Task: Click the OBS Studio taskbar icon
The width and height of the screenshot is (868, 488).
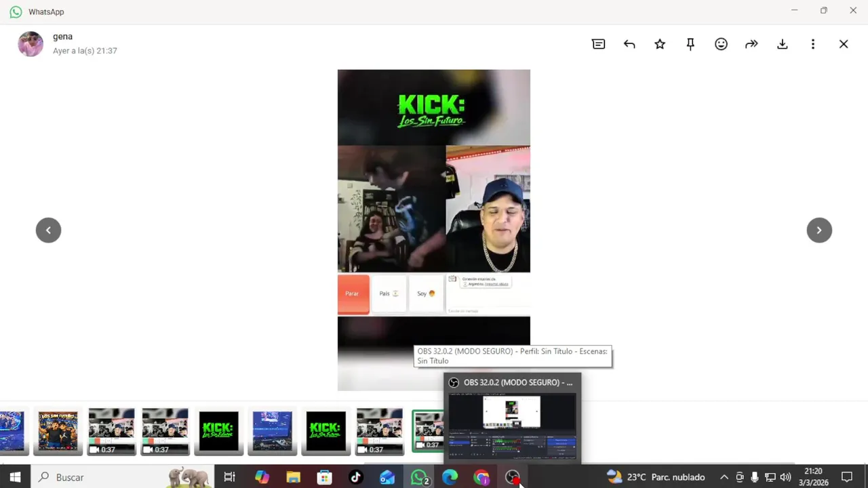Action: click(513, 477)
